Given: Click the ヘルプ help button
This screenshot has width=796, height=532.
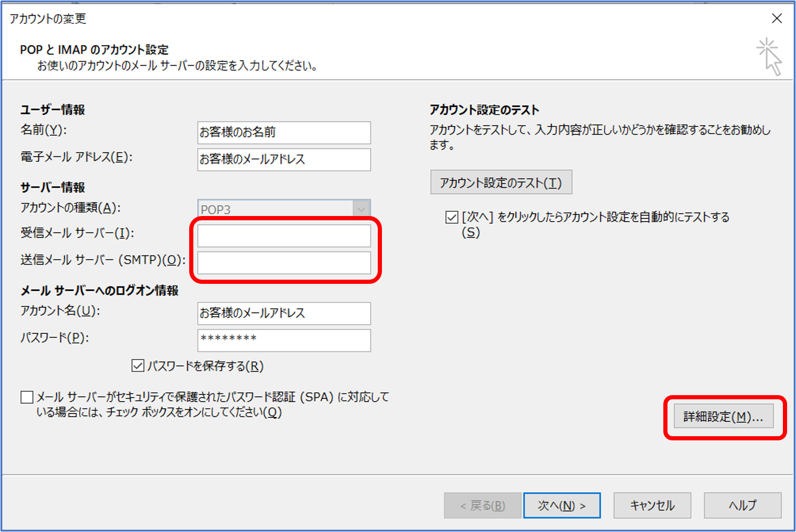Looking at the screenshot, I should point(742,505).
